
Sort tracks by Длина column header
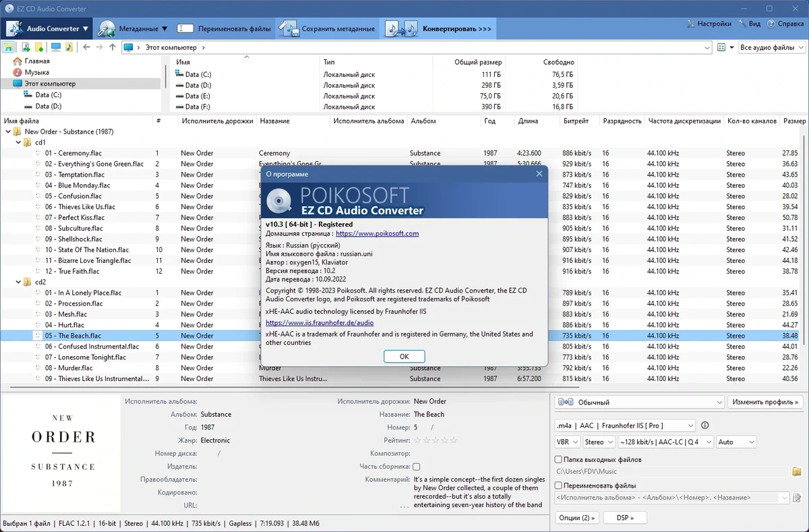click(528, 121)
